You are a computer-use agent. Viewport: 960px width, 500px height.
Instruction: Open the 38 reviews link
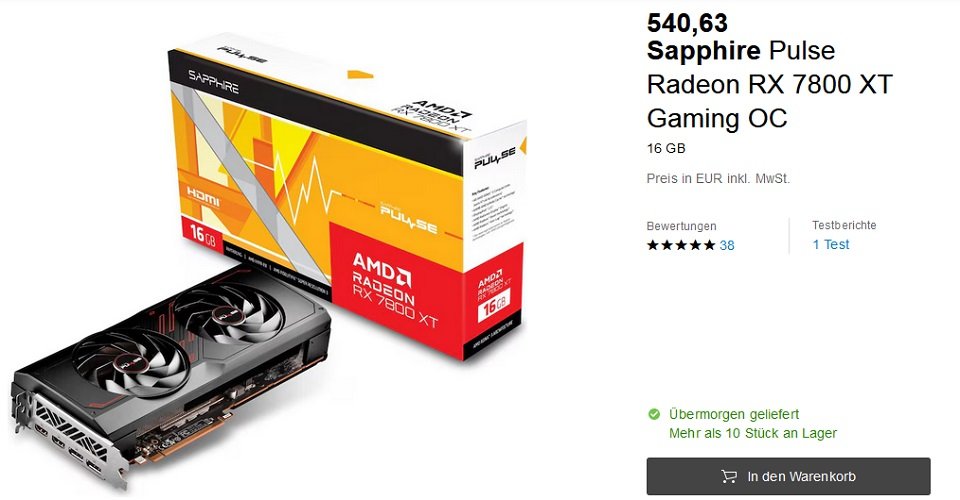tap(727, 245)
